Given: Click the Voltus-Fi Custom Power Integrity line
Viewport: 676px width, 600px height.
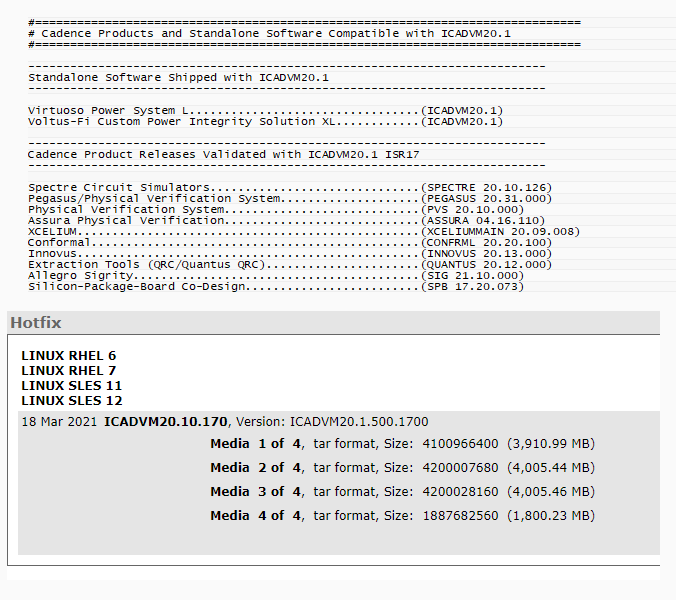Looking at the screenshot, I should click(266, 122).
